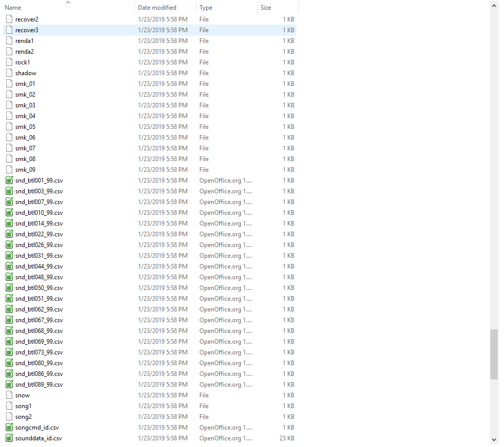The height and width of the screenshot is (447, 504).
Task: Click the spreadsheet icon of snd_btl050_99.csv
Action: coord(9,288)
